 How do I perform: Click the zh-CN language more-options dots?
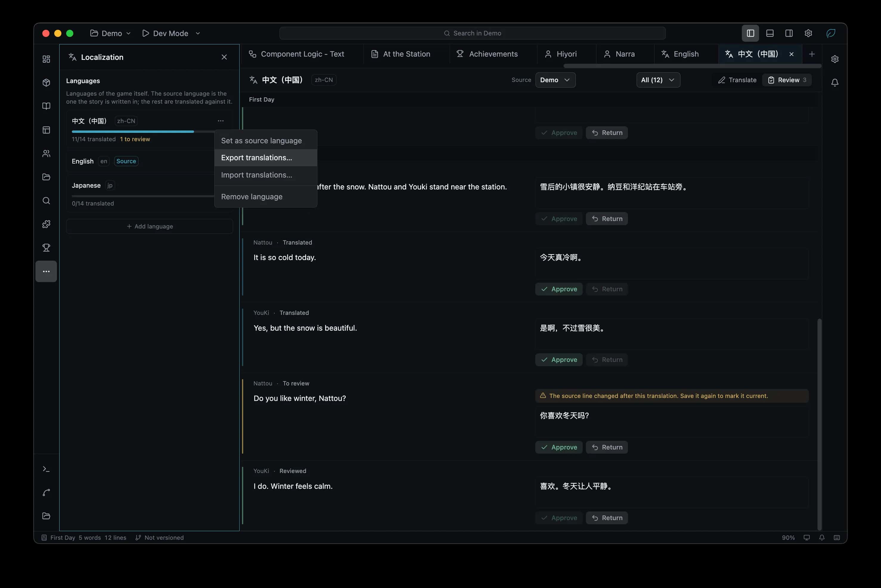click(x=221, y=121)
